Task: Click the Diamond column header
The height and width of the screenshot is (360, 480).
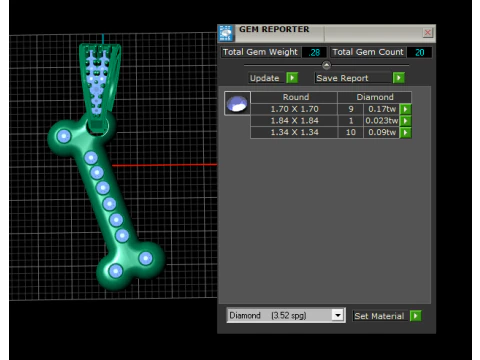Action: [x=375, y=97]
